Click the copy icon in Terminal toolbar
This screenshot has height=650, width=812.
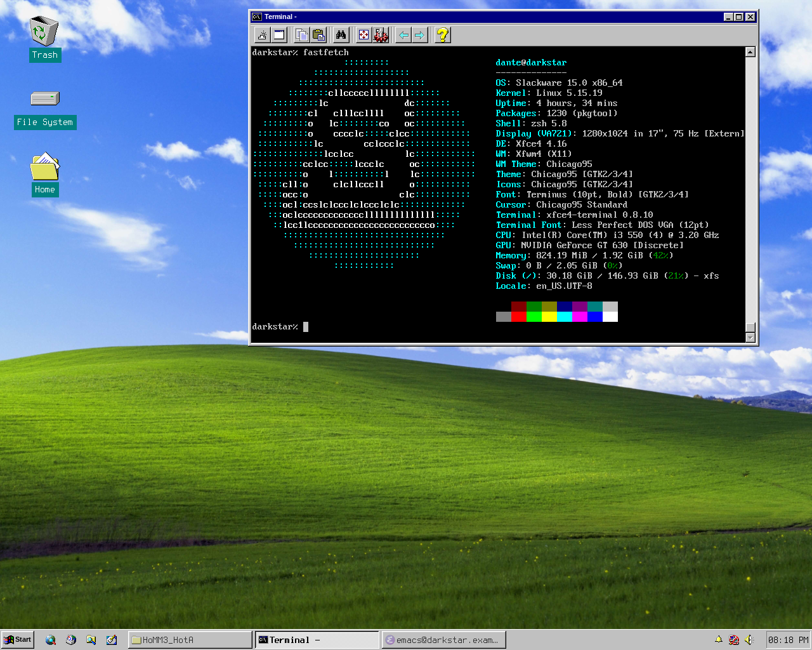[302, 35]
